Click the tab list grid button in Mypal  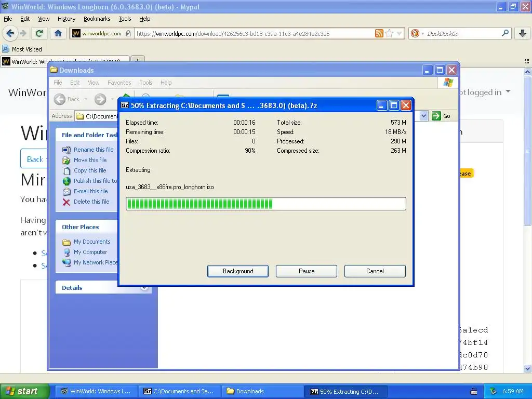(x=527, y=61)
